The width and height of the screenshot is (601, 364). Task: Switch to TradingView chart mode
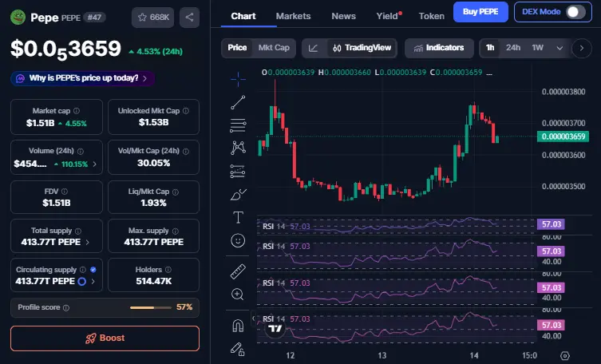pyautogui.click(x=362, y=48)
